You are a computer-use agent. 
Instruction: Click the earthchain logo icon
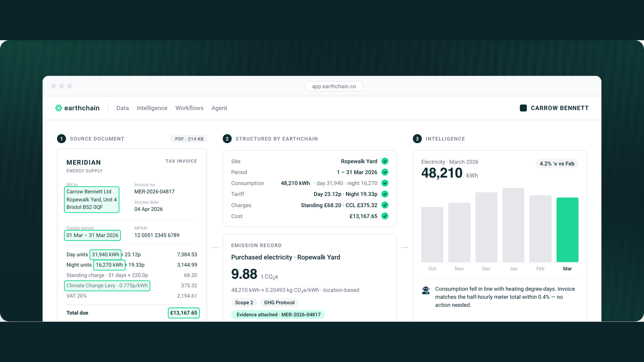[x=59, y=108]
